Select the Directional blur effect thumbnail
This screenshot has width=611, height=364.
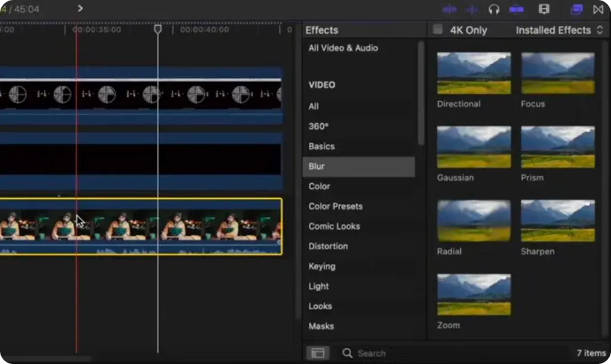click(474, 73)
